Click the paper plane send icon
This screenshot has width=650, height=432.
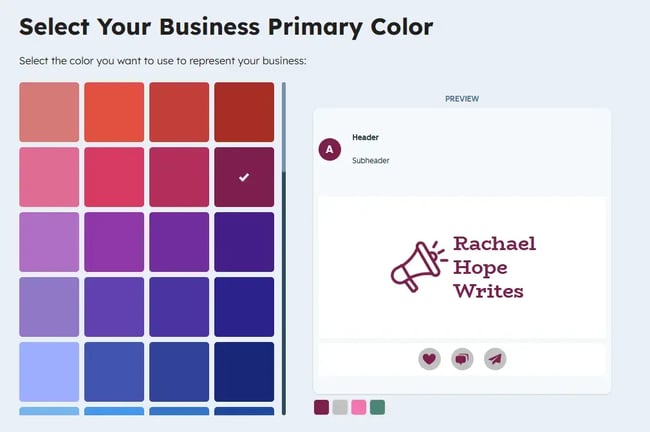coord(495,359)
